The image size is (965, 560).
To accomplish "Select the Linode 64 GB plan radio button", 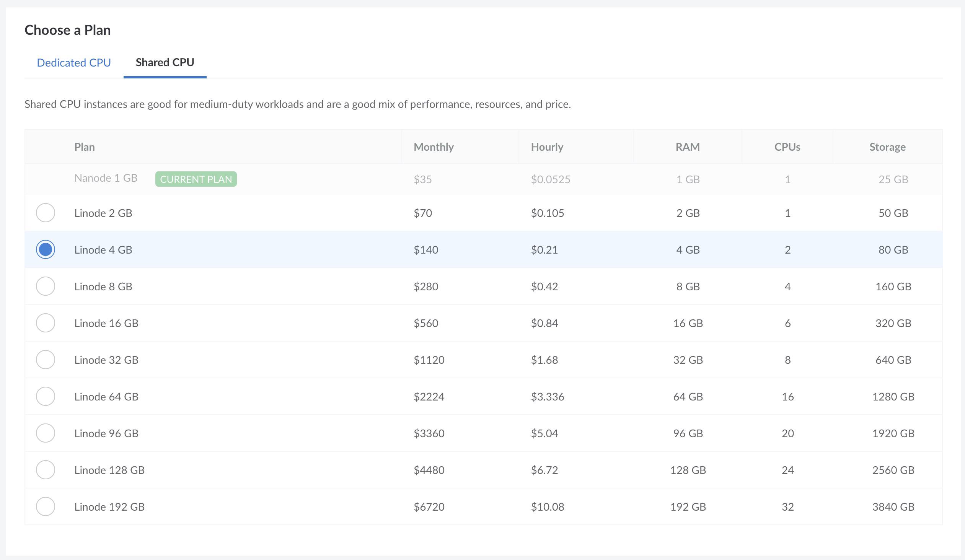I will [45, 396].
